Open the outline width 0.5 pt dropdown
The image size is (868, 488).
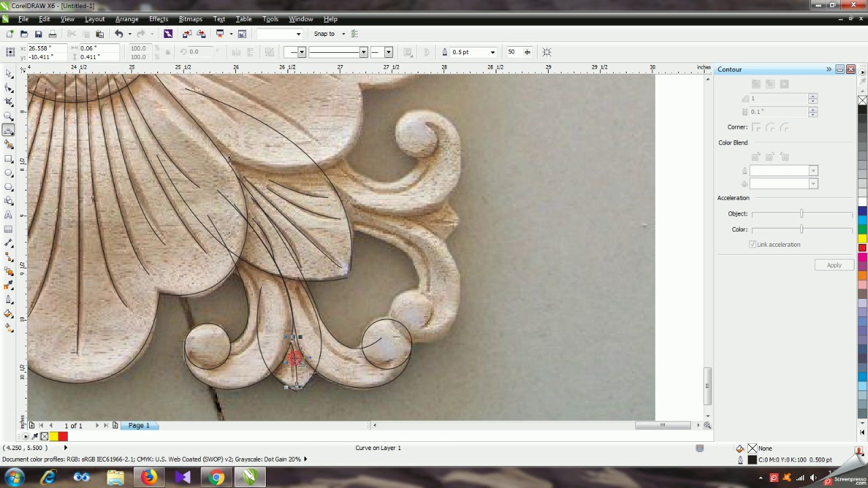point(493,52)
